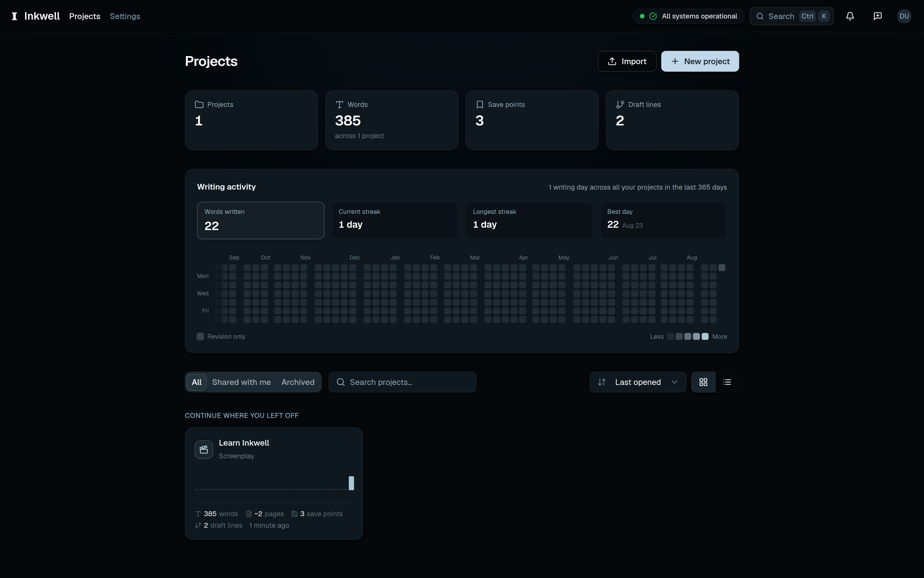Screen dimensions: 924x578
Task: Open the DU user avatar menu
Action: 904,16
